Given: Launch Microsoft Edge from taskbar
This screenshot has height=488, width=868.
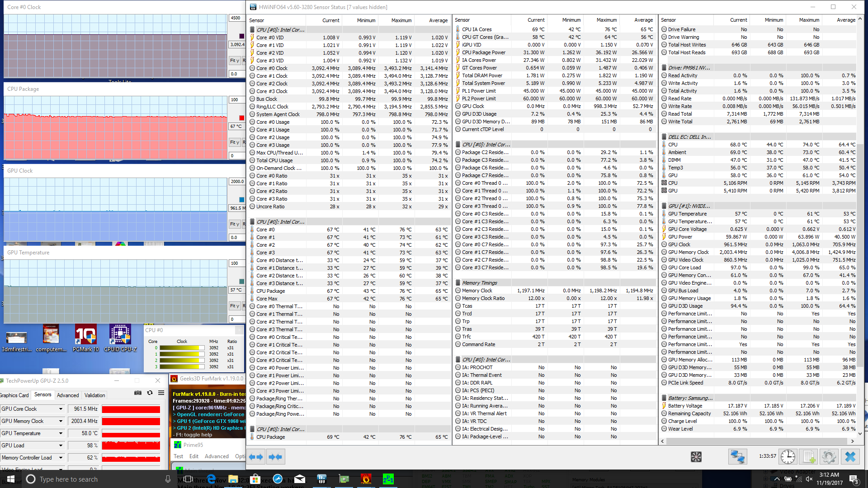Looking at the screenshot, I should click(211, 479).
